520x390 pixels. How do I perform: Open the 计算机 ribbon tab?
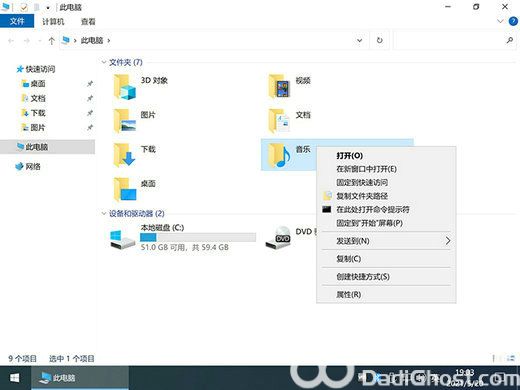[x=53, y=22]
